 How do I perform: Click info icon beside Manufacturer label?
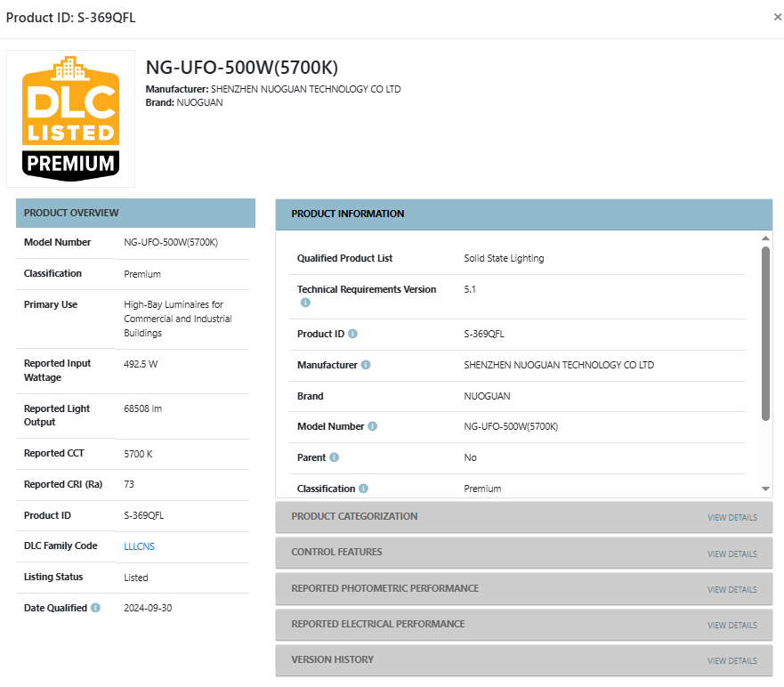366,365
